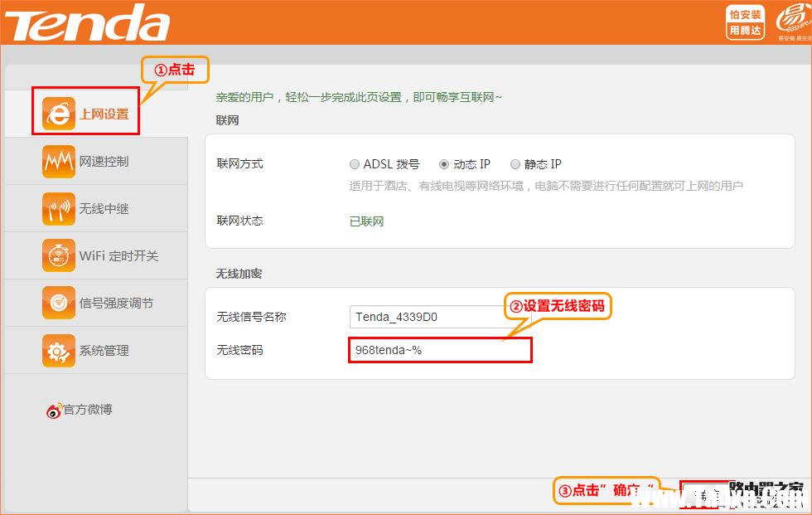
Task: Open WiFi 定时开关 settings
Action: [96, 255]
